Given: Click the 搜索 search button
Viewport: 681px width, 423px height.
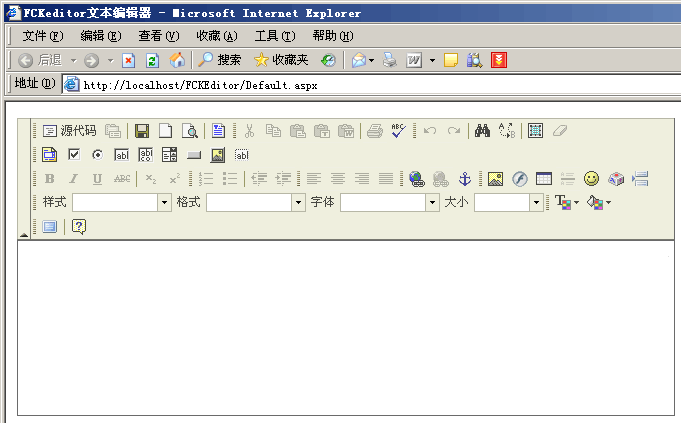Looking at the screenshot, I should click(219, 60).
